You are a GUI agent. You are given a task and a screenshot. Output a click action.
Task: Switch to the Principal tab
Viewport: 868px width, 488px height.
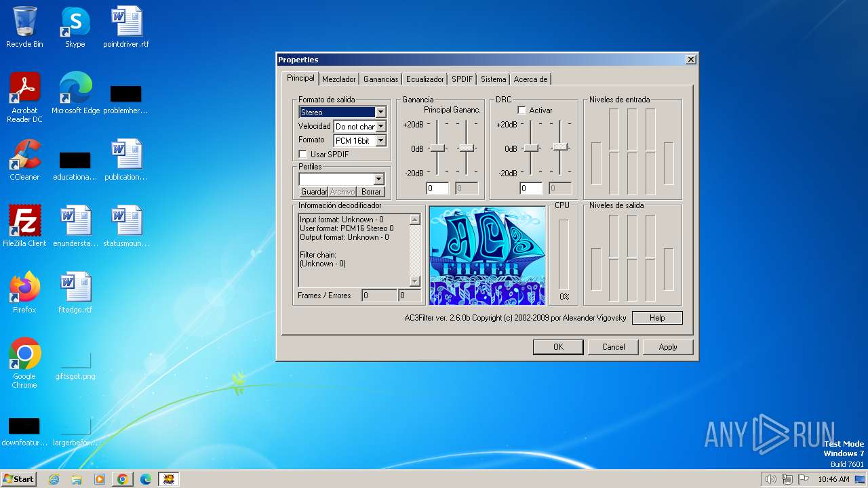pos(300,78)
